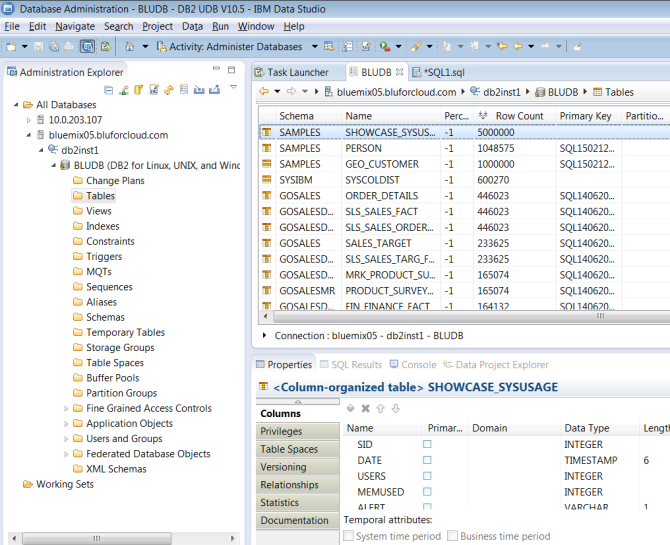Image resolution: width=670 pixels, height=545 pixels.
Task: Click New Connection icon in Administration Explorer
Action: click(124, 90)
